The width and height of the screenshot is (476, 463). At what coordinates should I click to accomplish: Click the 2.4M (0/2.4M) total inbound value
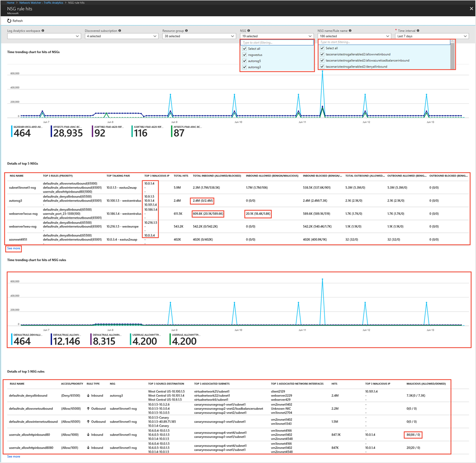202,201
